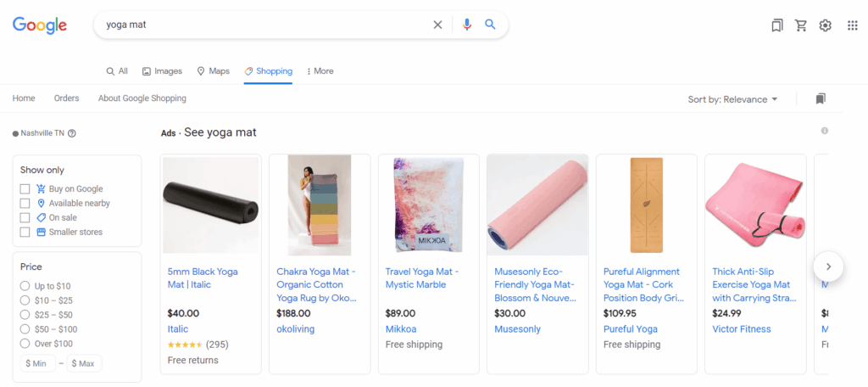Select the $25 – $50 price radio button
Viewport: 868px width, 387px height.
[x=25, y=315]
